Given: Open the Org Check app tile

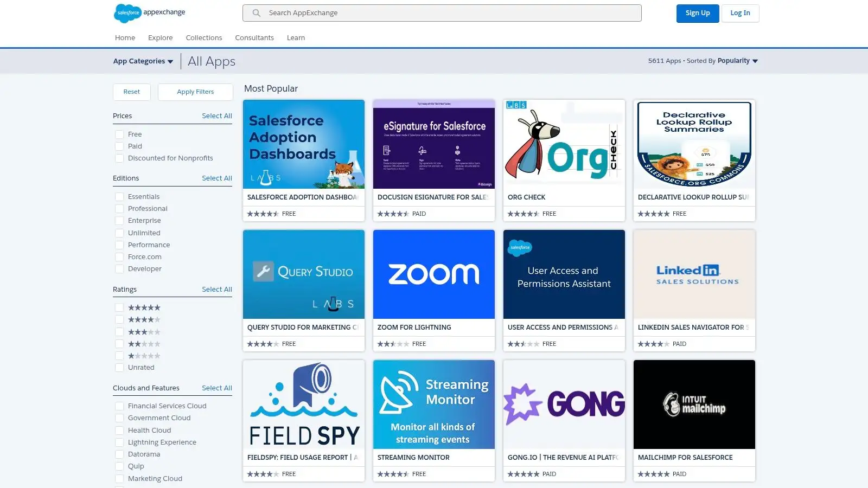Looking at the screenshot, I should [564, 144].
